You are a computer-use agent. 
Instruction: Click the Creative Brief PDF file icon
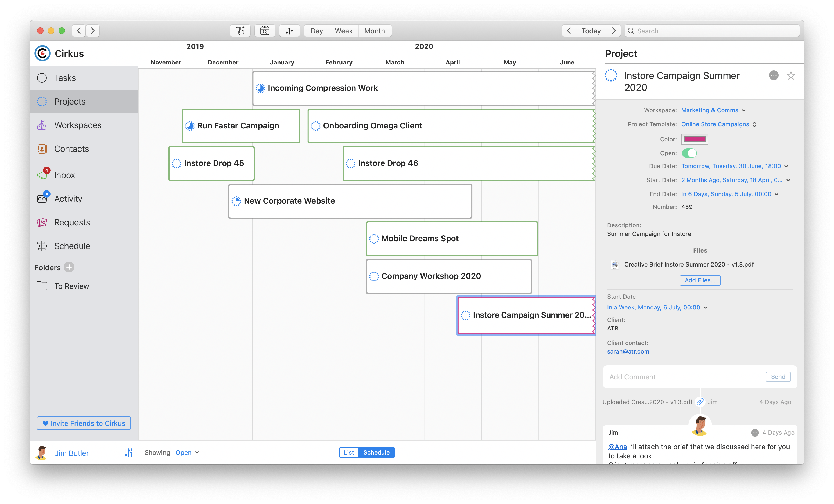click(x=615, y=265)
